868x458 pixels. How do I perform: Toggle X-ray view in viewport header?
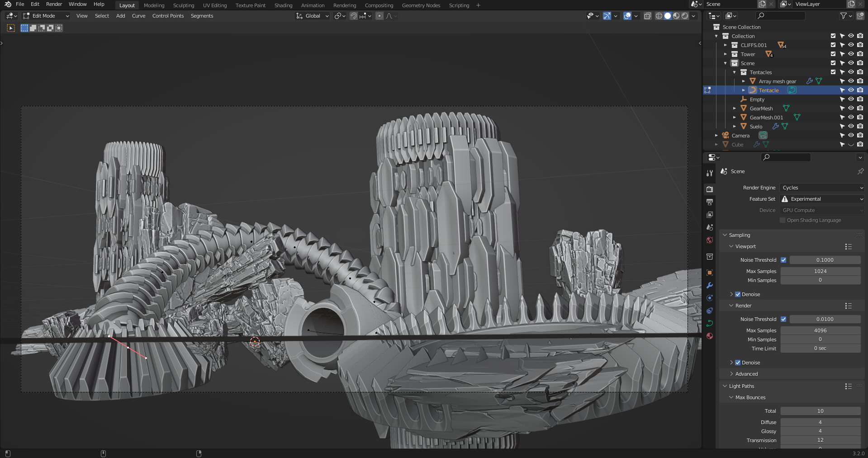coord(647,16)
